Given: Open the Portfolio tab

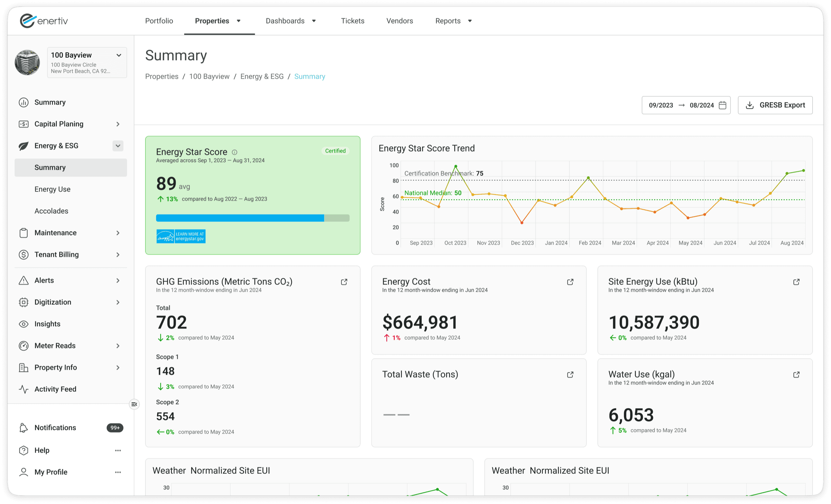Looking at the screenshot, I should tap(159, 21).
